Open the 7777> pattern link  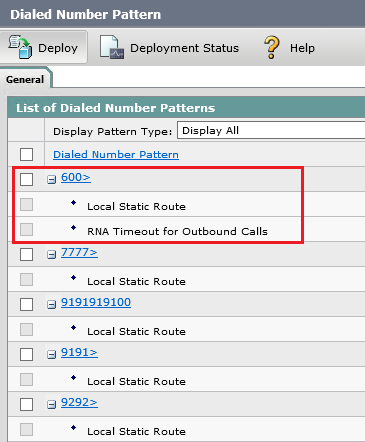coord(79,252)
